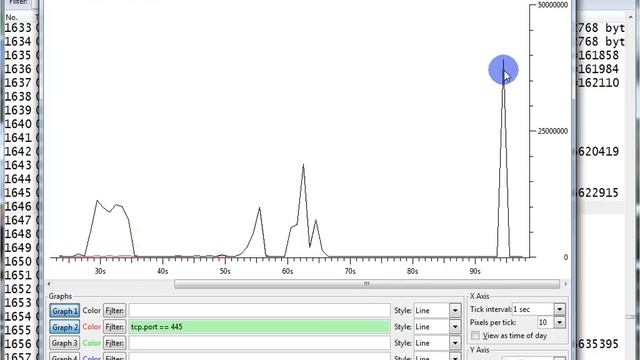Click the 161984 value in the packet list
Image resolution: width=640 pixels, height=360 pixels.
[598, 69]
